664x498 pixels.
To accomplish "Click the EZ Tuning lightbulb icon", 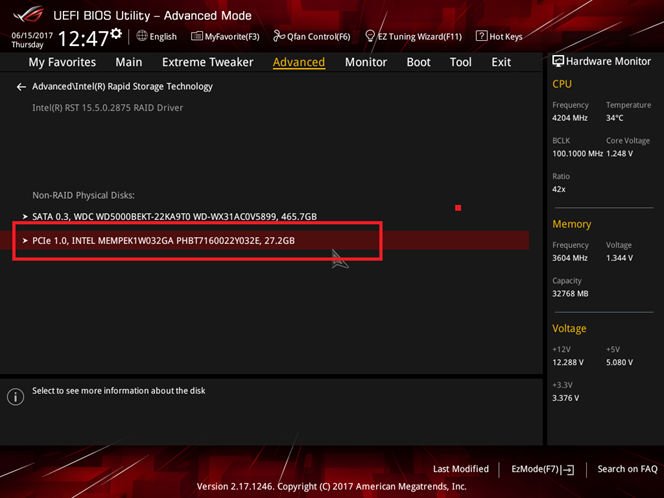I will point(370,36).
